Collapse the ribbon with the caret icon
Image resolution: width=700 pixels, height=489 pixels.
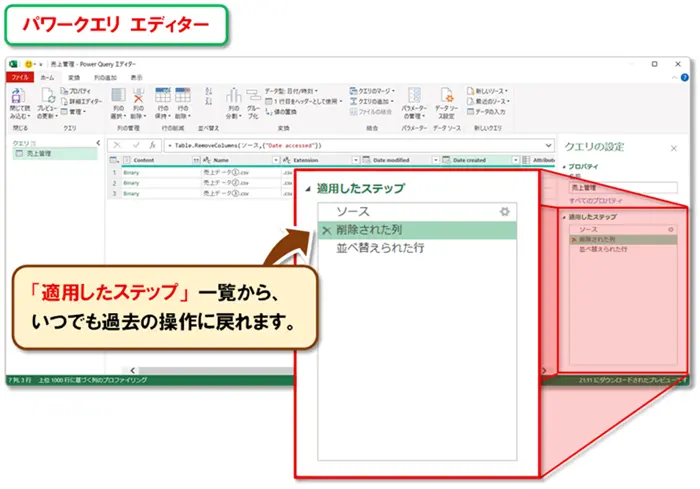675,78
